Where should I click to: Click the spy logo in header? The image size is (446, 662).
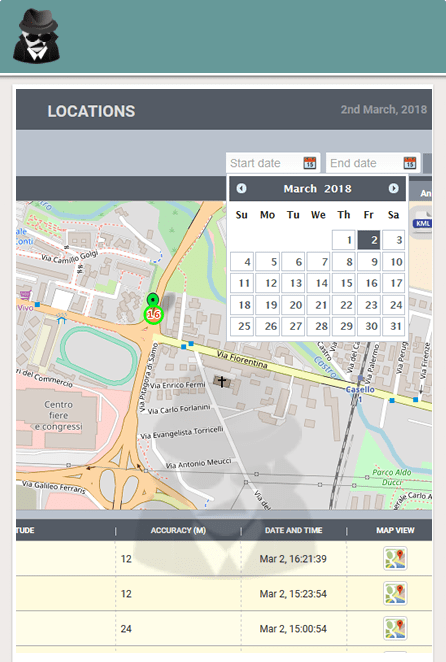coord(37,36)
